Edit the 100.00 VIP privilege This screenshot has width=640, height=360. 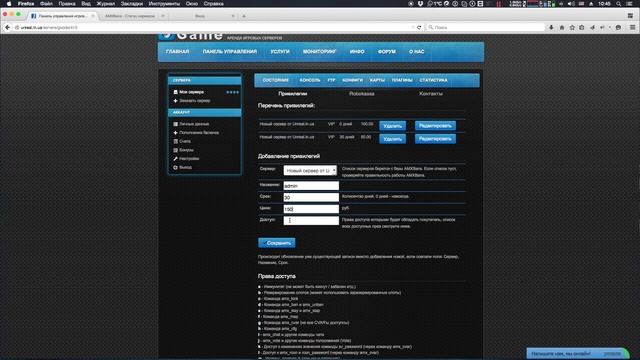435,126
